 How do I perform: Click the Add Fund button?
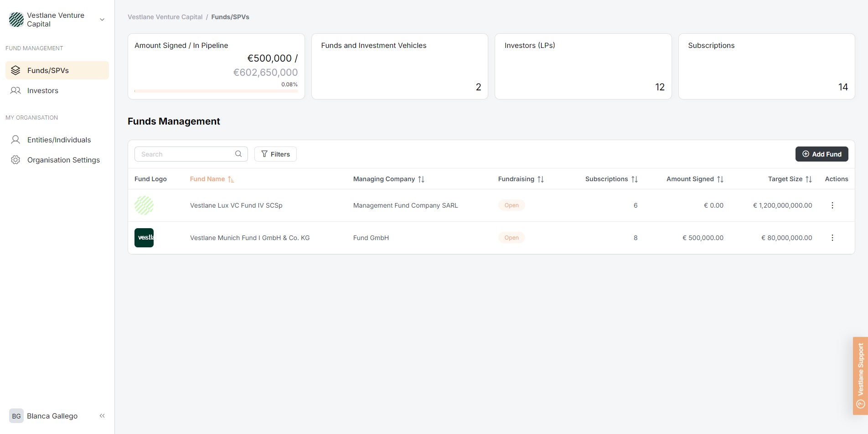(x=822, y=154)
